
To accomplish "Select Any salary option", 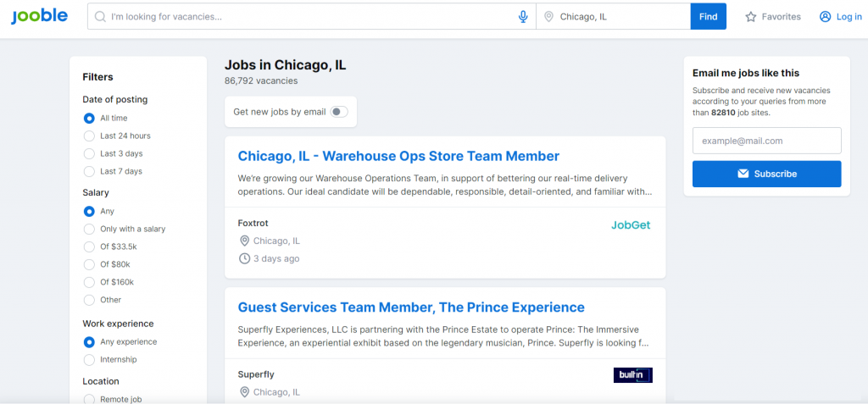I will [89, 211].
